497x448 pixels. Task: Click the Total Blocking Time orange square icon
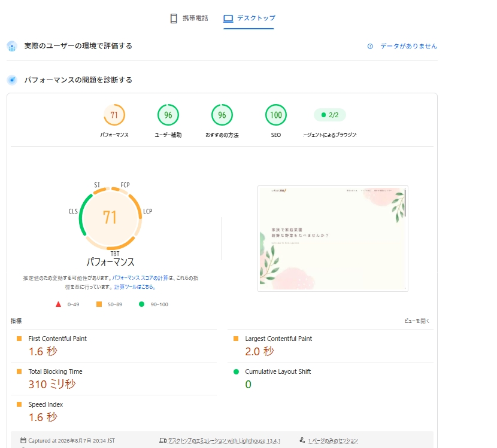tap(19, 371)
